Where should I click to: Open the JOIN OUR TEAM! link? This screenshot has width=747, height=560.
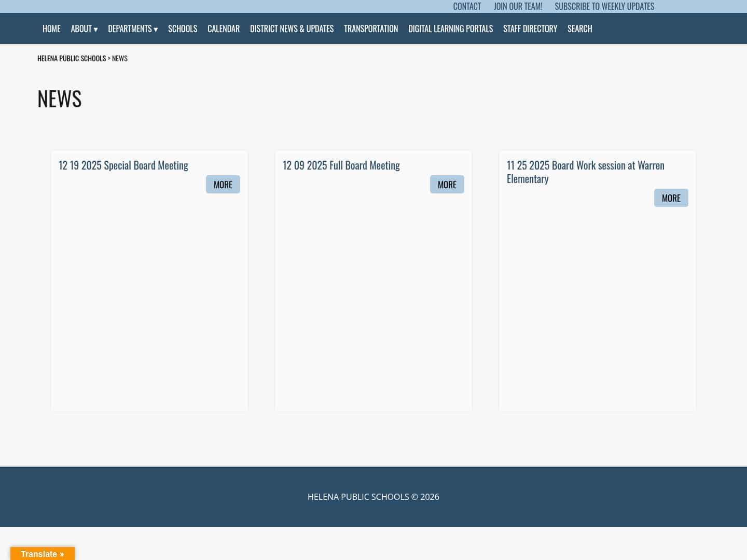pos(518,6)
